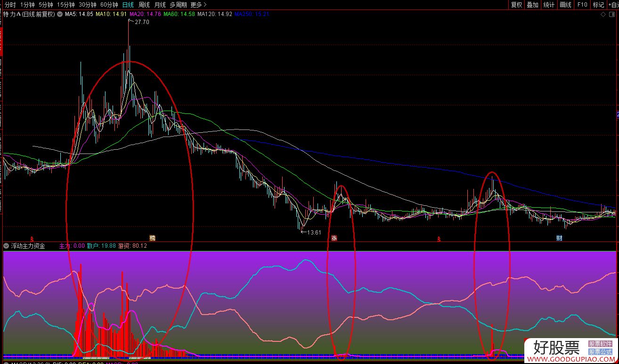Viewport: 619px width, 364px height.
Task: Click the 叠加 overlay button
Action: [x=532, y=5]
